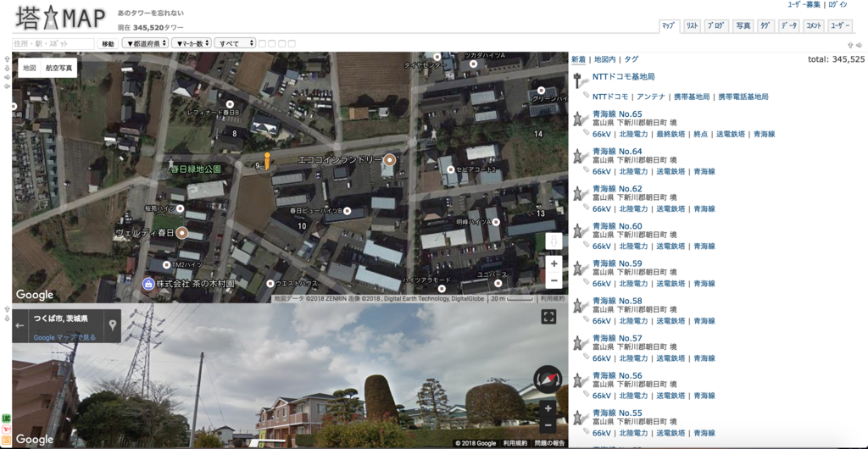
Task: Click the location pin in the つくば市 card
Action: (x=113, y=325)
